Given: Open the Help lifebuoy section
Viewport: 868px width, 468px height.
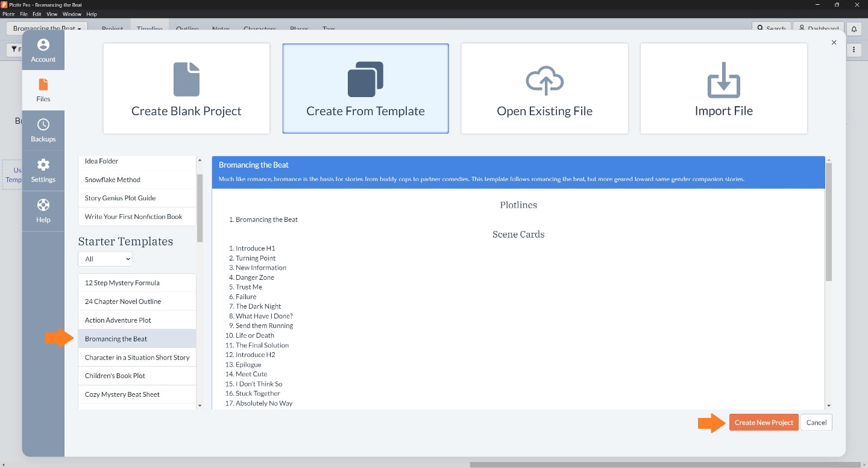Looking at the screenshot, I should pos(43,211).
